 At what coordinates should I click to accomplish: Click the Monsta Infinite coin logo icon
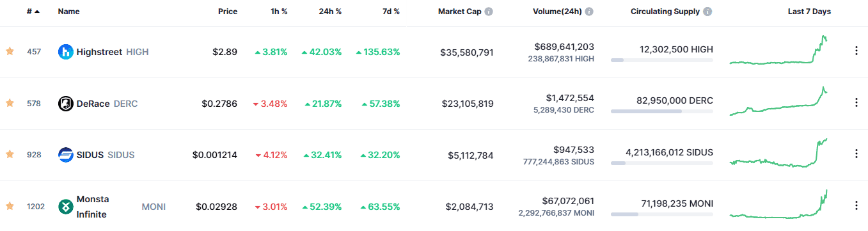65,206
